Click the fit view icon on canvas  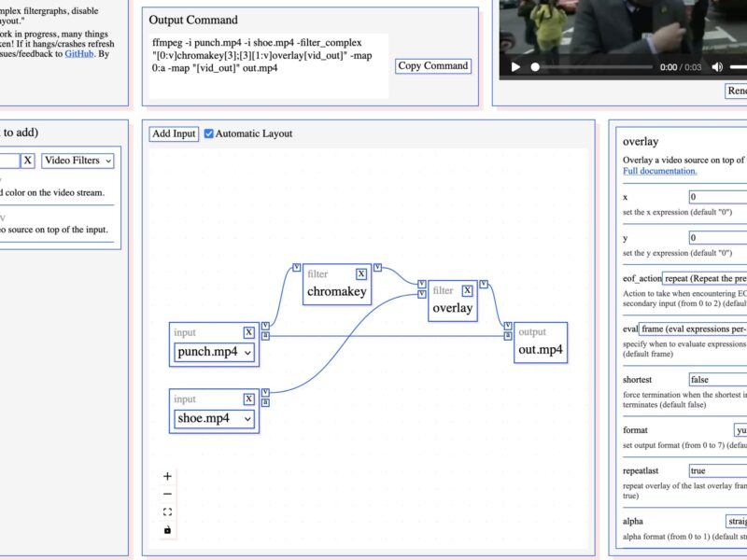pos(167,511)
